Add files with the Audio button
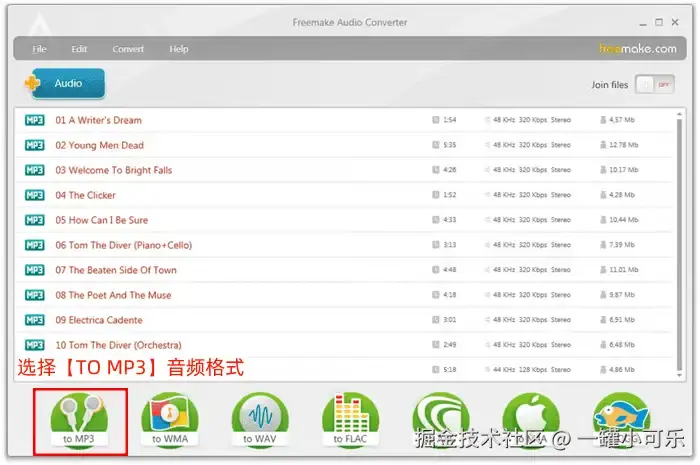 click(x=65, y=83)
